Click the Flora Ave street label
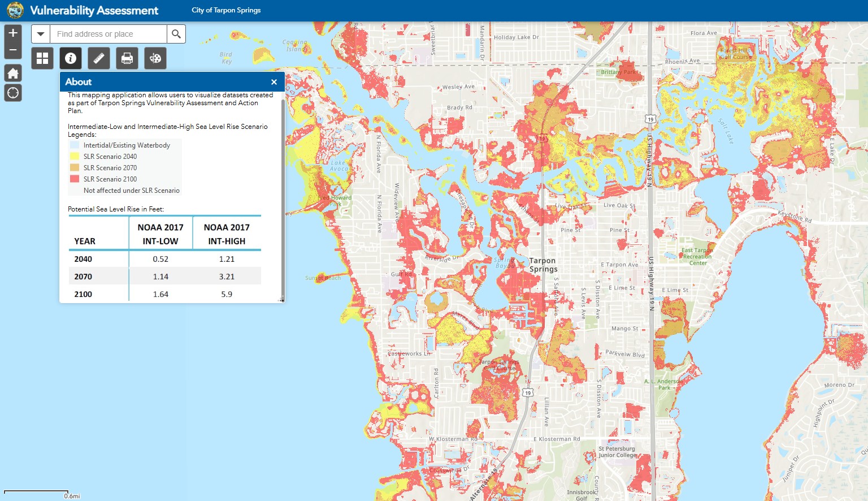The image size is (868, 501). click(704, 33)
